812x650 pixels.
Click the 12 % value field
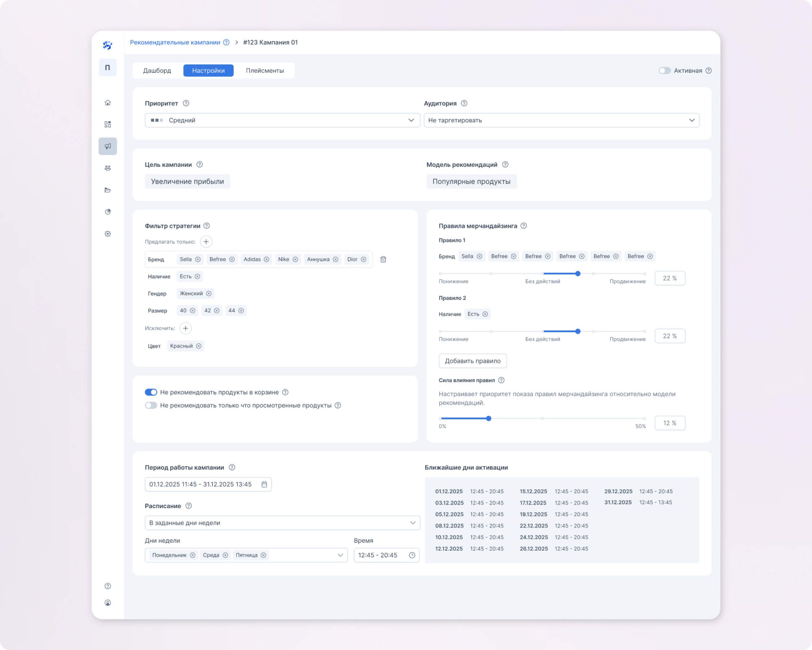click(670, 423)
